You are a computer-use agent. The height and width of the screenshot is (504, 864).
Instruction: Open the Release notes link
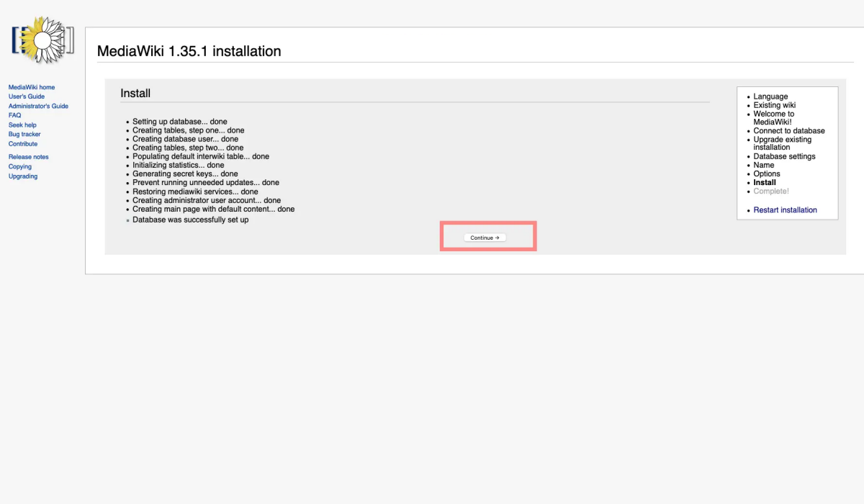[29, 157]
